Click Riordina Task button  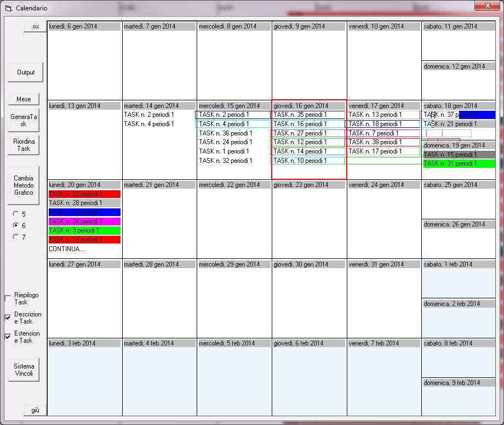[24, 145]
